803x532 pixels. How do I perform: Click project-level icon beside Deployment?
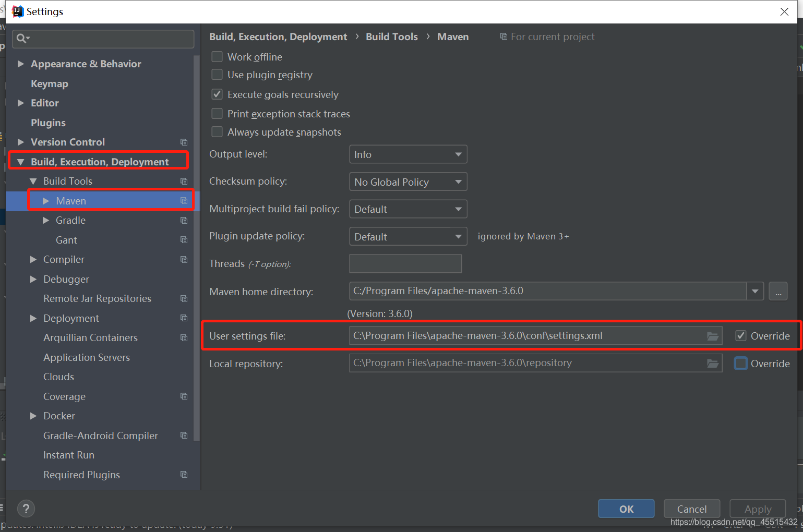coord(184,318)
